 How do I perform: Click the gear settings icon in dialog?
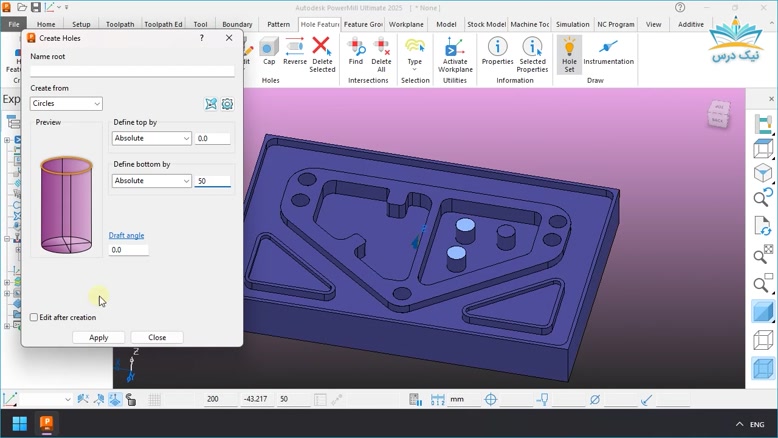227,104
